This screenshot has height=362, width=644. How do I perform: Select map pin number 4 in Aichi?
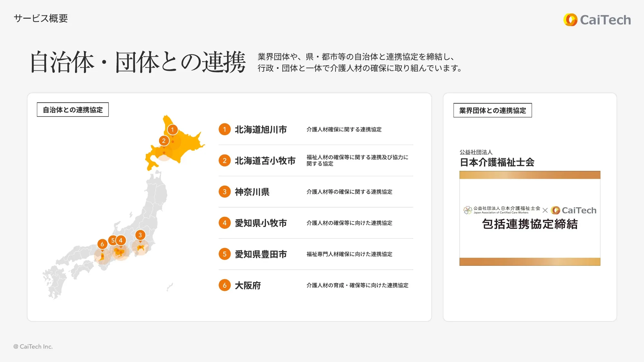(121, 240)
